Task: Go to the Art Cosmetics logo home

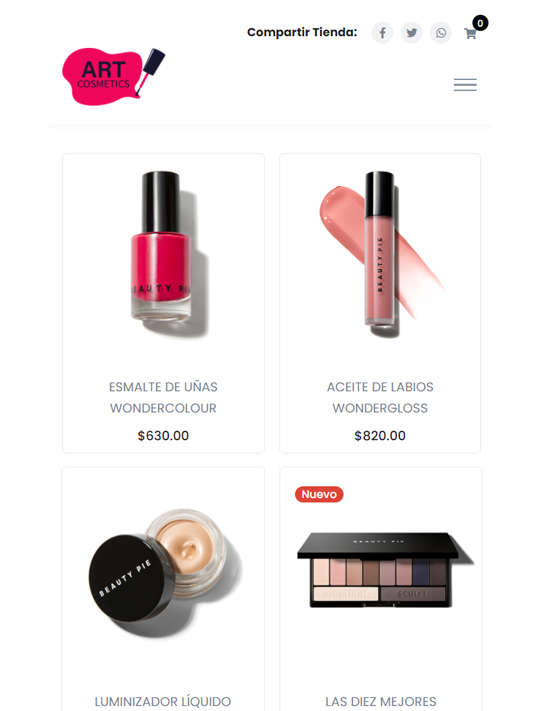Action: (x=113, y=77)
